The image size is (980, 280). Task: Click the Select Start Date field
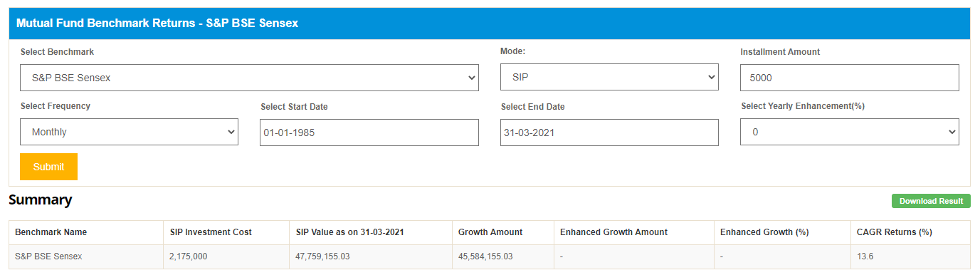(x=369, y=133)
